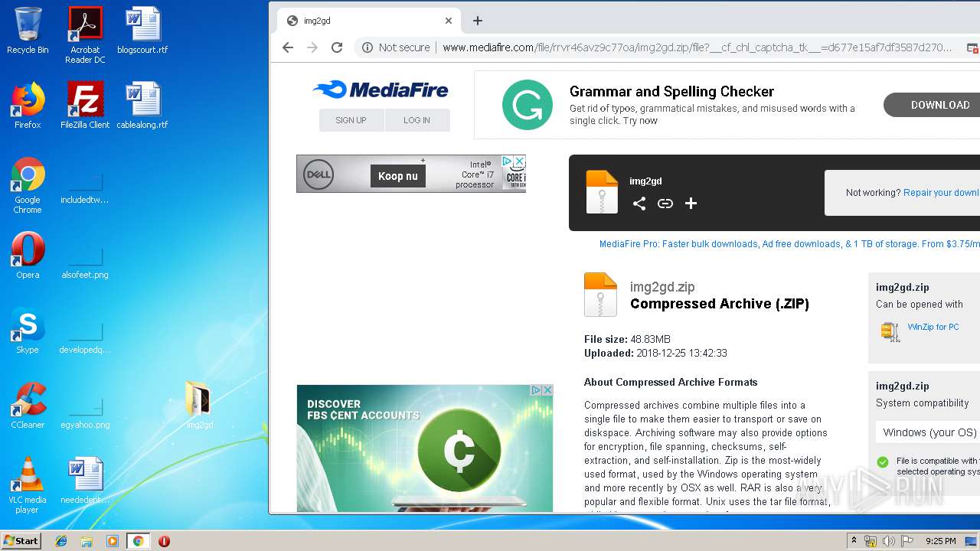Screen dimensions: 980x551
Task: Open the Skype desktop shortcut
Action: [28, 331]
